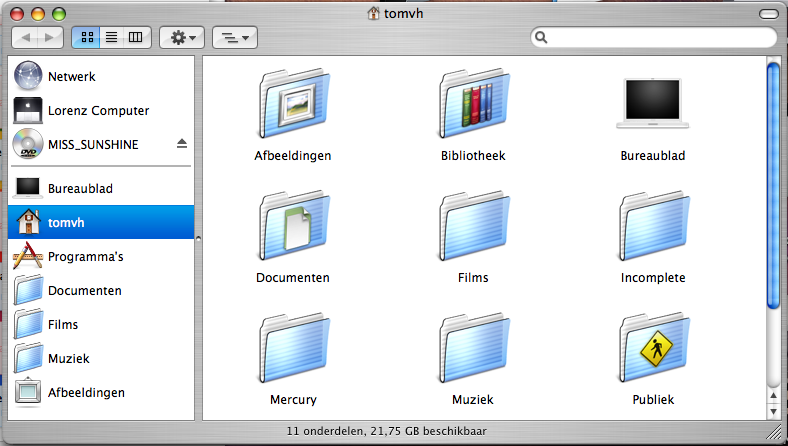Go back with the left arrow button
This screenshot has height=446, width=788.
(x=25, y=37)
